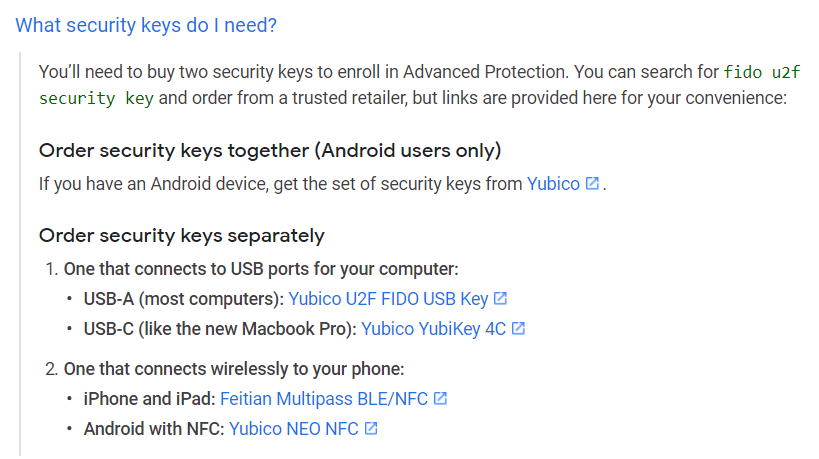Click external-link icon after Feitian Multipass BLE/NFC
This screenshot has width=819, height=459.
click(x=440, y=398)
